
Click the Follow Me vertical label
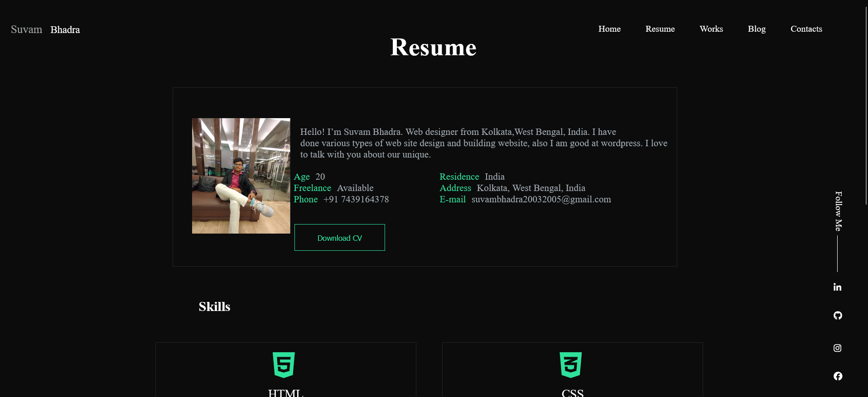coord(838,211)
